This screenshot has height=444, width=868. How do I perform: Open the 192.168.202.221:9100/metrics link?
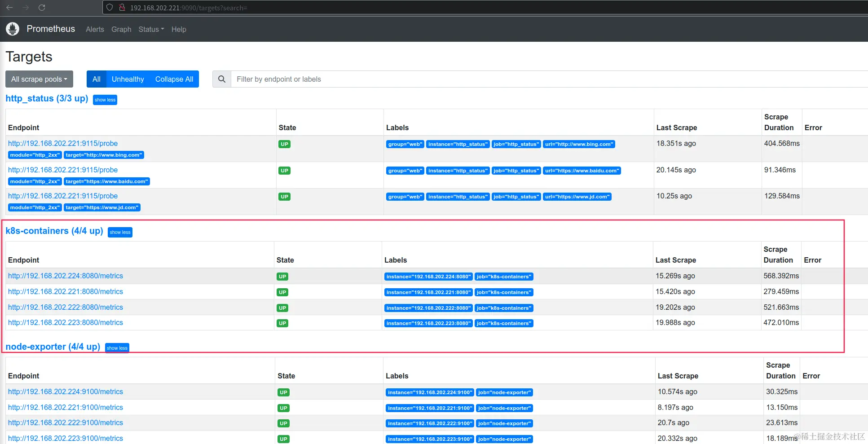tap(66, 407)
